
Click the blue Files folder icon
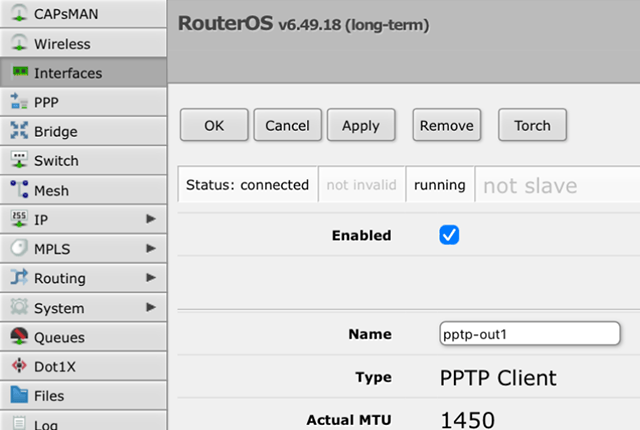(19, 395)
